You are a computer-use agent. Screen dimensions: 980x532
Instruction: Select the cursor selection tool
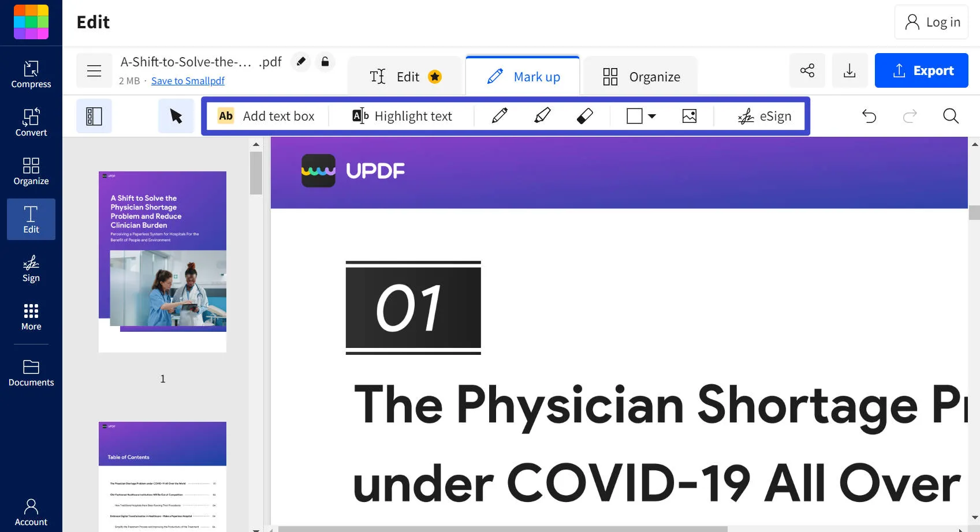(x=176, y=115)
